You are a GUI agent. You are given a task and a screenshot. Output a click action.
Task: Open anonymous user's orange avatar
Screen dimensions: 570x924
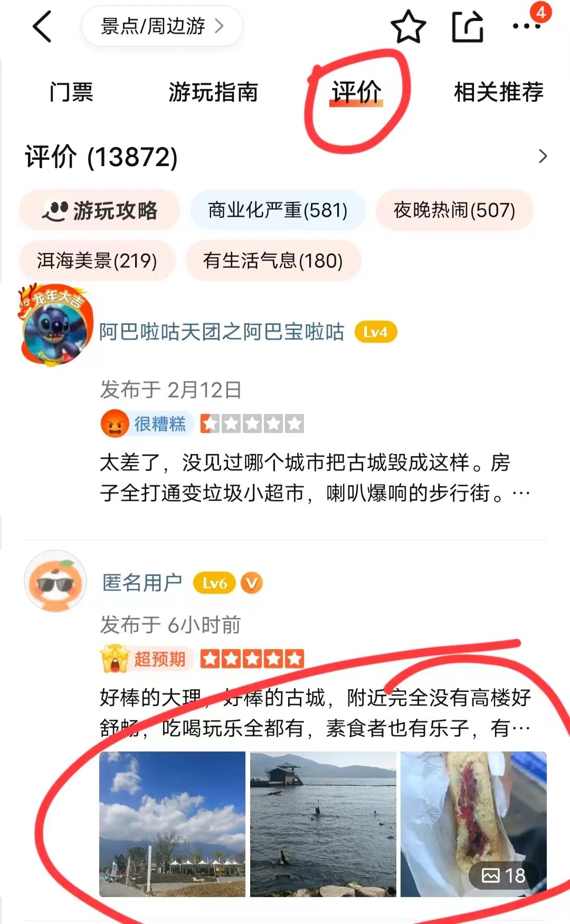pyautogui.click(x=56, y=581)
